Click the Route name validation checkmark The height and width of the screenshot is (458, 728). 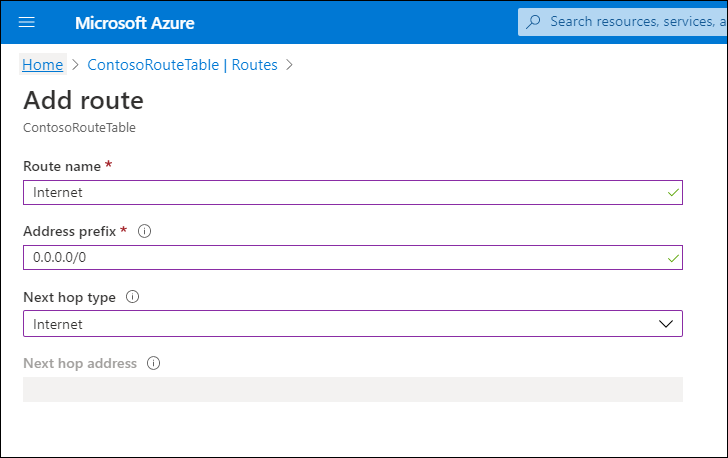tap(671, 191)
